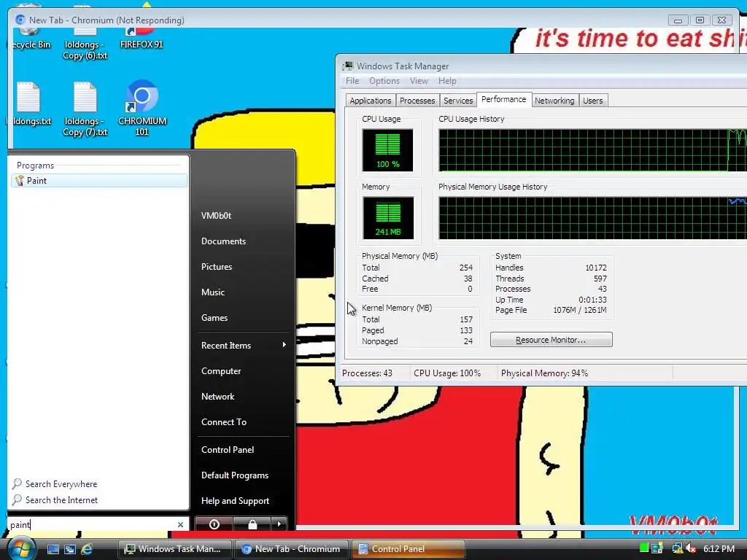This screenshot has width=747, height=560.
Task: Switch to Control Panel taskbar button
Action: pyautogui.click(x=408, y=549)
